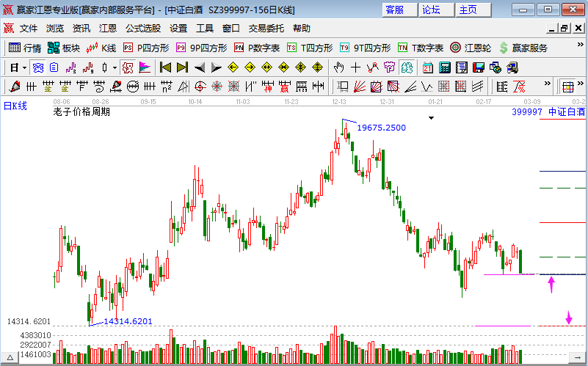The height and width of the screenshot is (366, 588).
Task: Open the T数字表 tool
Action: point(421,48)
